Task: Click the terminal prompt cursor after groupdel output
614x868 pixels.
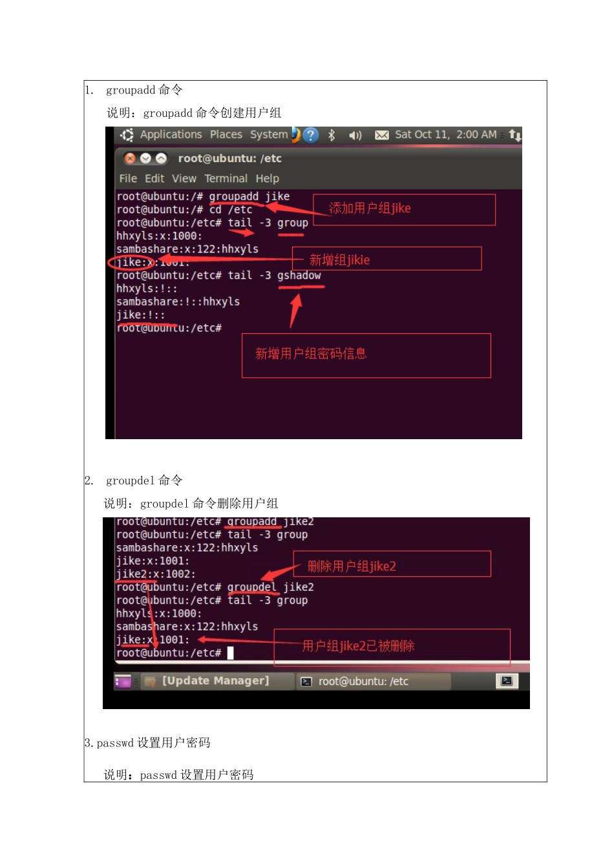Action: click(230, 653)
